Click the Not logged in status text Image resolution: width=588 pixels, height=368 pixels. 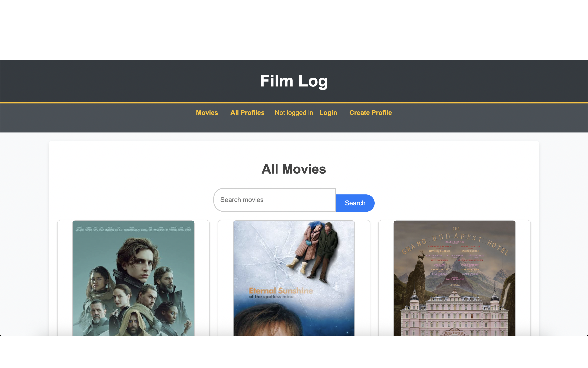pos(294,113)
